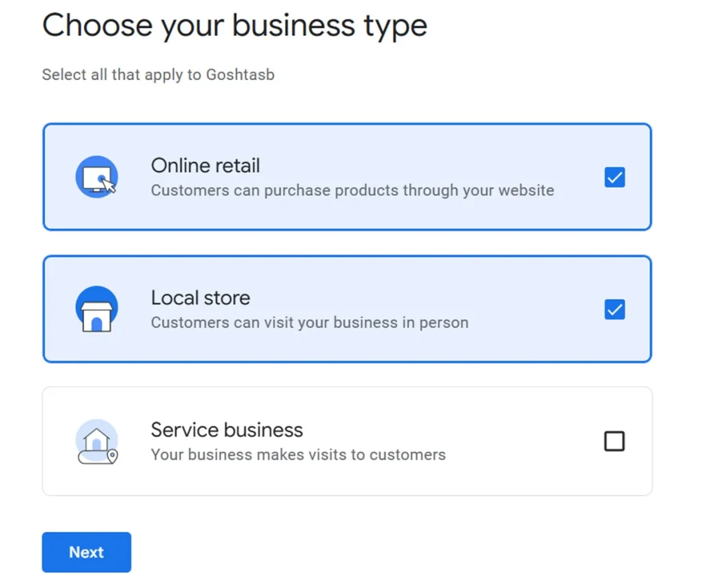
Task: Click the "Choose your business type" heading
Action: 234,26
